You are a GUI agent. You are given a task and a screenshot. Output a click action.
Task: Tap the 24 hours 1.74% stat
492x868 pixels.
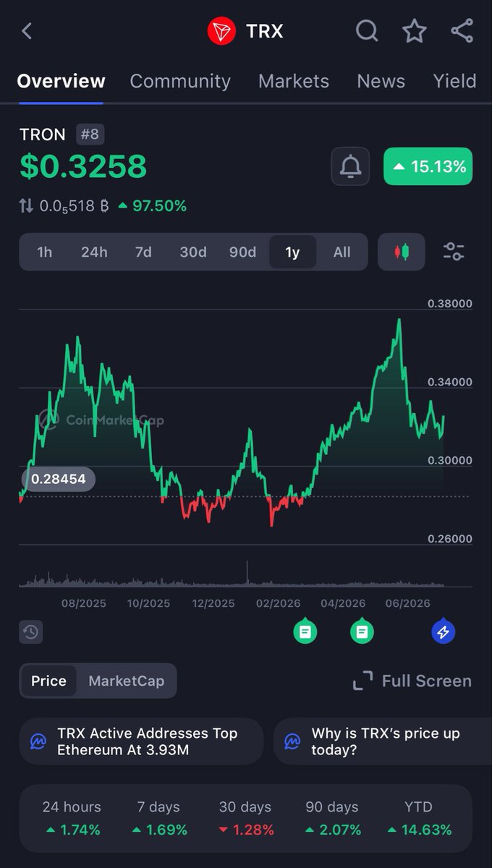(x=72, y=818)
